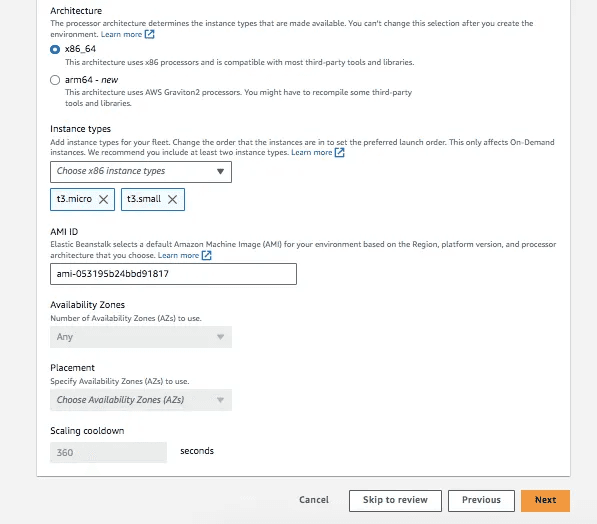
Task: Open Instance types Learn more link
Action: (x=312, y=152)
